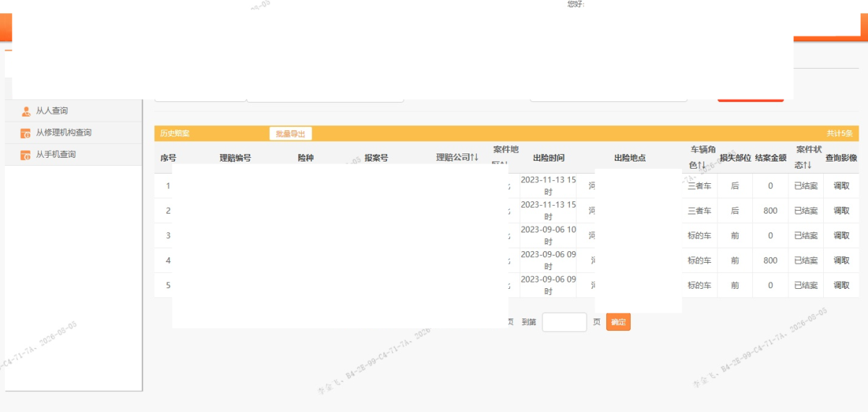Click the 共计5条 total count text
The image size is (868, 412).
coord(840,134)
